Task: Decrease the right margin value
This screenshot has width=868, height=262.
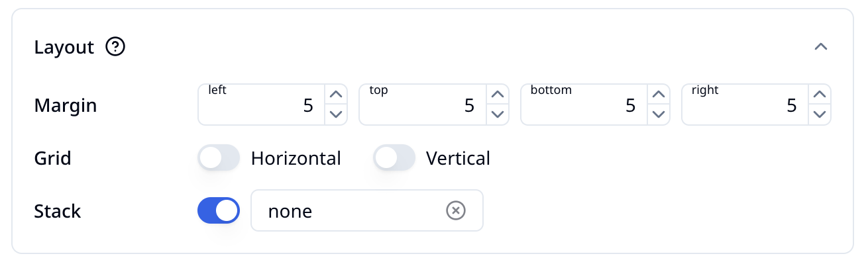Action: (820, 114)
